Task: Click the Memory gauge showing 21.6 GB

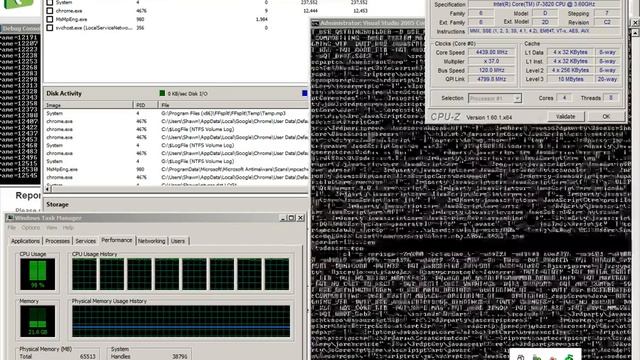Action: pos(38,321)
